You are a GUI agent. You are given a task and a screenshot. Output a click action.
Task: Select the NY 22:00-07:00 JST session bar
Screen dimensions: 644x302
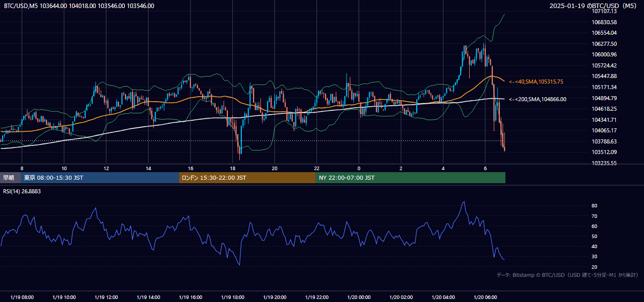[x=411, y=178]
